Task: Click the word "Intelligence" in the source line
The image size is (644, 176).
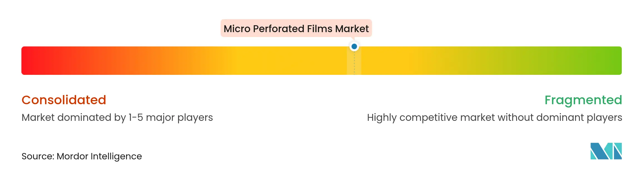Action: point(116,156)
